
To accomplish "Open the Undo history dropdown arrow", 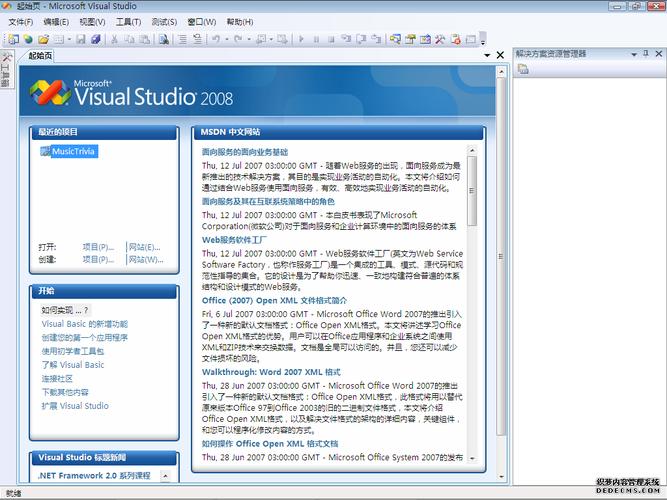I will 226,39.
